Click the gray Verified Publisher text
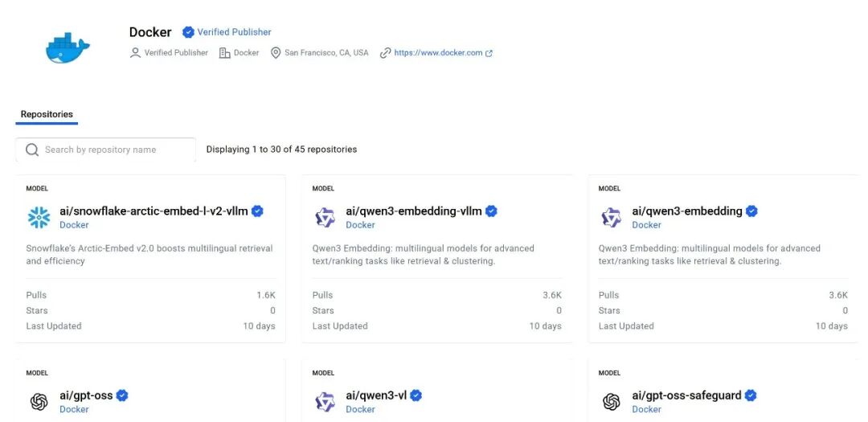 pos(176,53)
